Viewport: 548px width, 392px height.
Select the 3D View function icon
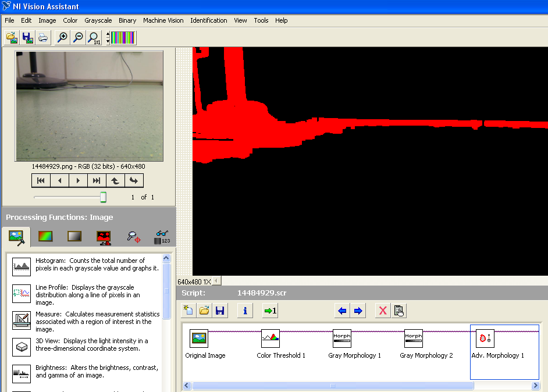point(22,347)
